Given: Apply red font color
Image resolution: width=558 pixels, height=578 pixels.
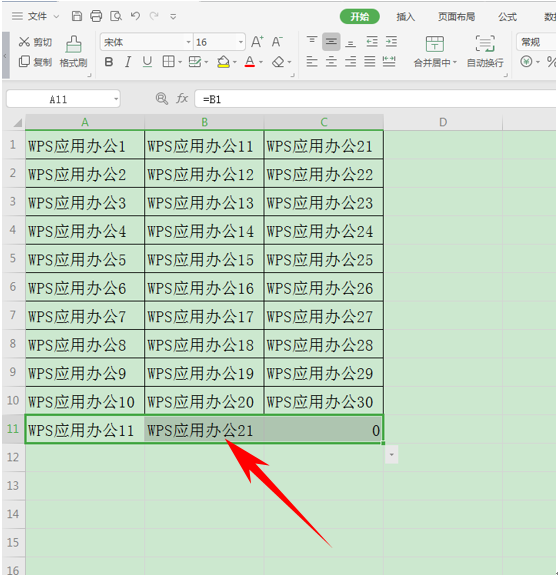Looking at the screenshot, I should pyautogui.click(x=250, y=62).
